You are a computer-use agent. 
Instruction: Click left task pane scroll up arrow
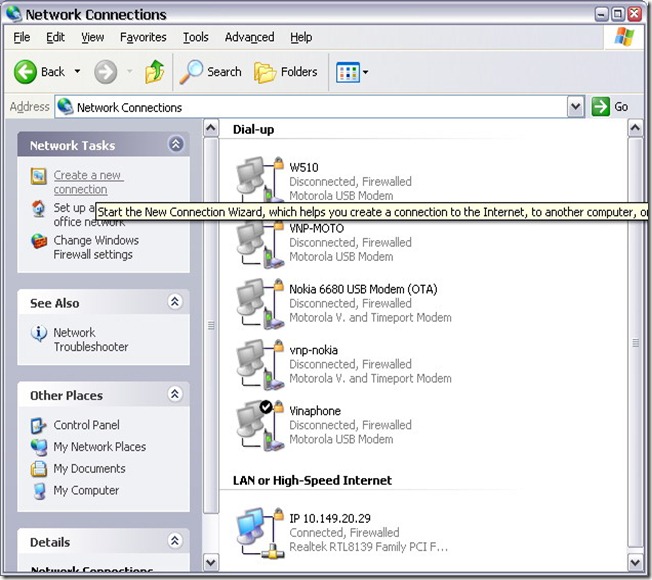click(211, 128)
